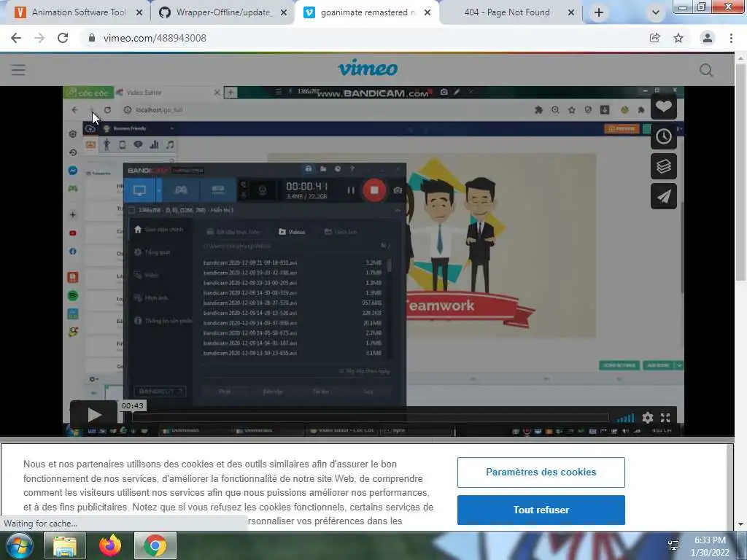Open the Chrome three-dot menu

[x=731, y=38]
